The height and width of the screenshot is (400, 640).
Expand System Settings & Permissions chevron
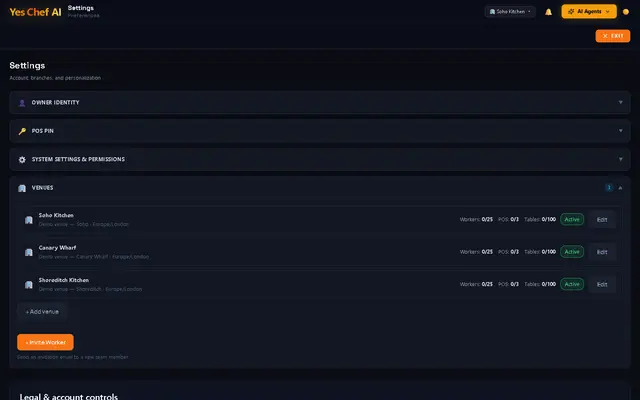click(x=620, y=159)
